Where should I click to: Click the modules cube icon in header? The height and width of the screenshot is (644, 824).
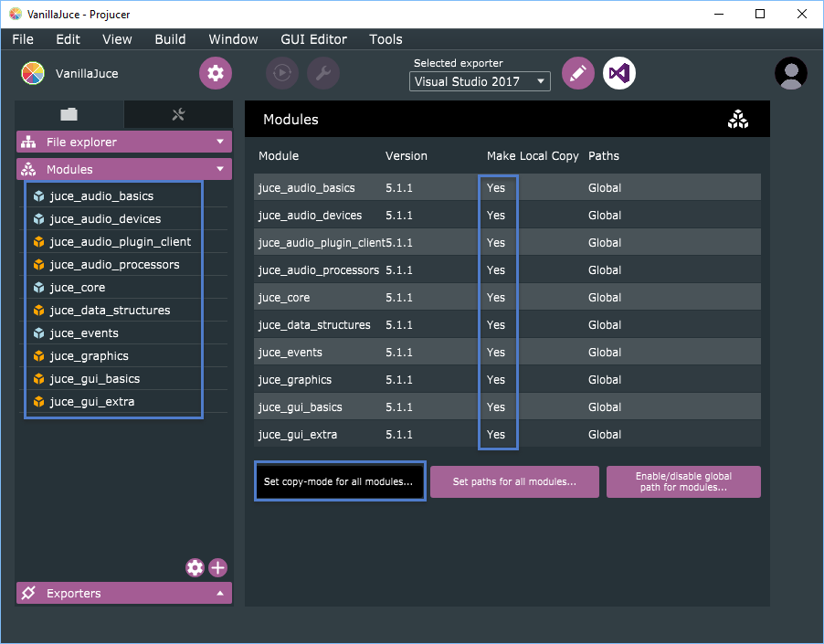(737, 120)
